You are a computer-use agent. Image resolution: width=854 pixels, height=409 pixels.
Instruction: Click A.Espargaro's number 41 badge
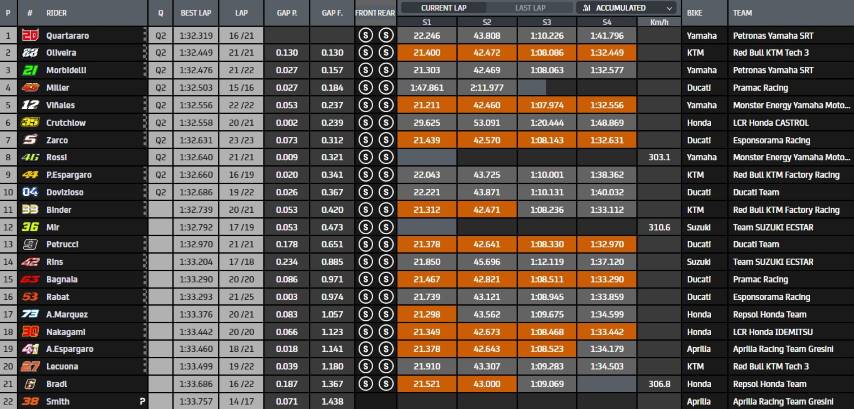(x=29, y=349)
